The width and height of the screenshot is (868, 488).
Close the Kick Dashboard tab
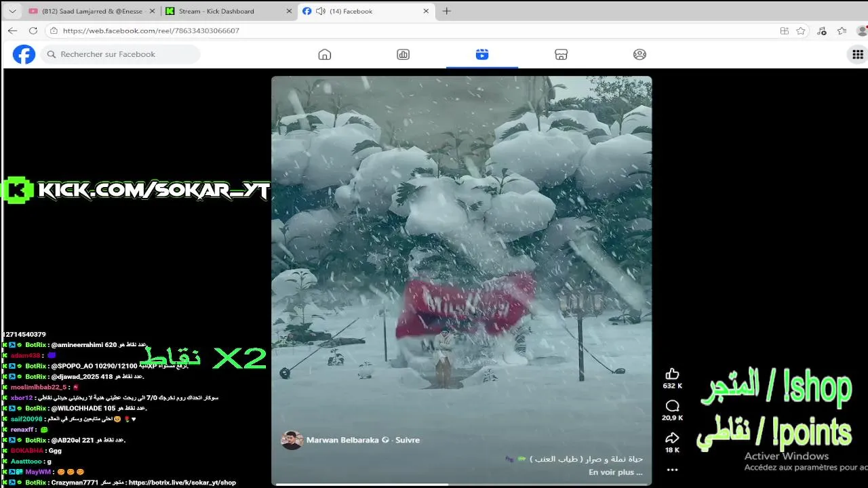point(289,11)
